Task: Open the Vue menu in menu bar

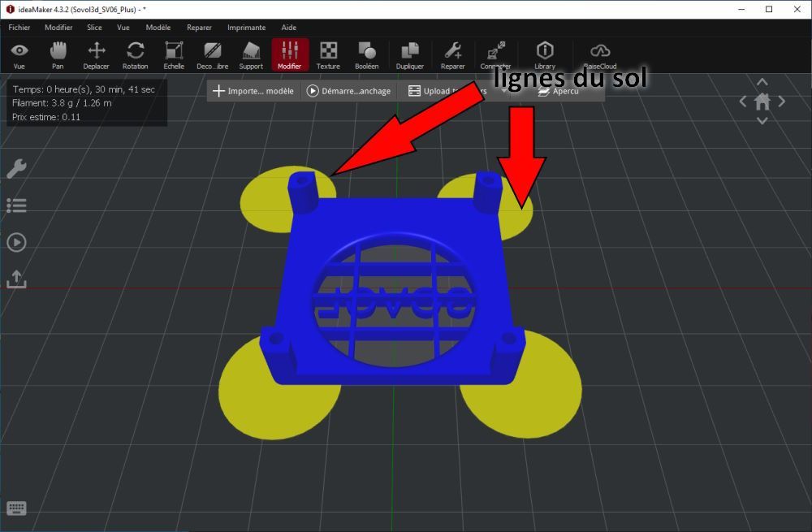Action: (123, 28)
